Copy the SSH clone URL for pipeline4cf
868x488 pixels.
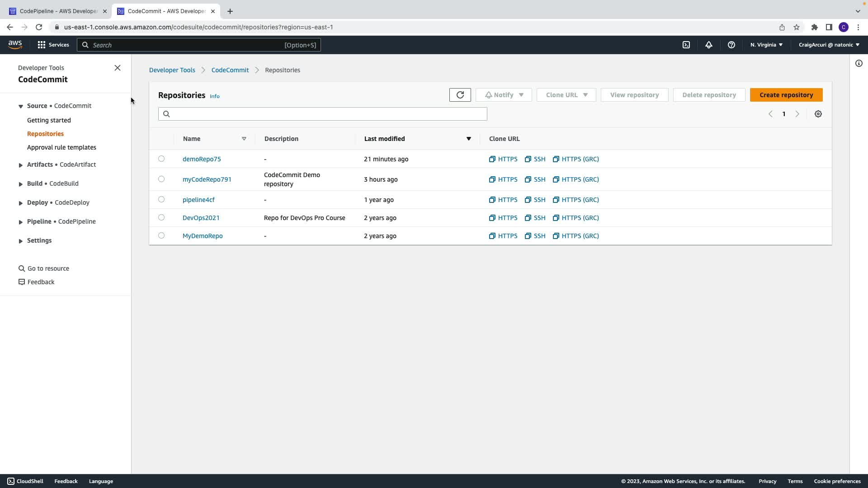click(x=535, y=200)
